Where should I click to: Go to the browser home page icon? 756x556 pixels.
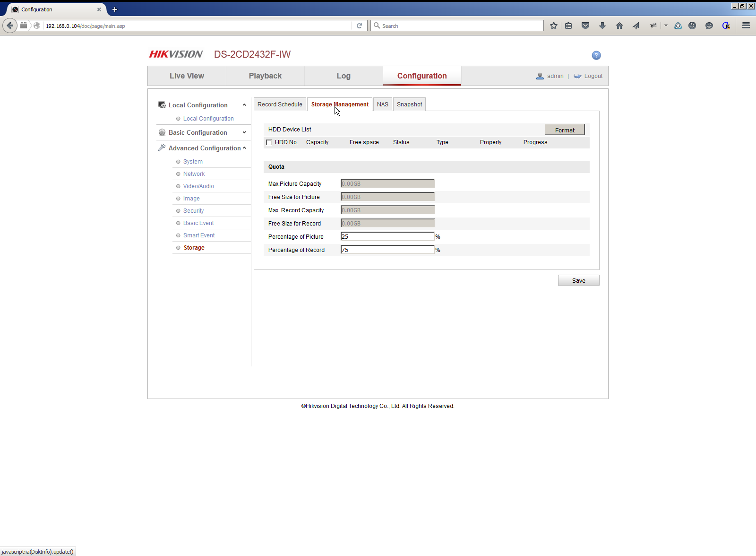pos(619,26)
